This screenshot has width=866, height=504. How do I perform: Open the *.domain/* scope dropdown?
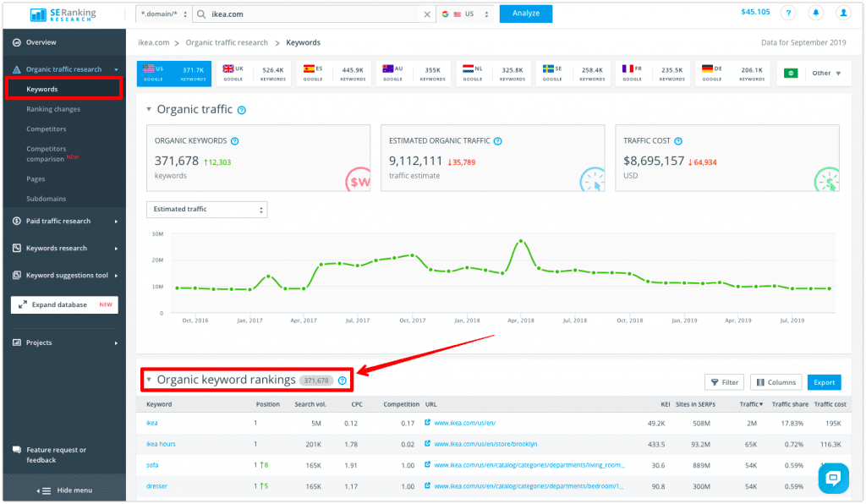[x=163, y=14]
